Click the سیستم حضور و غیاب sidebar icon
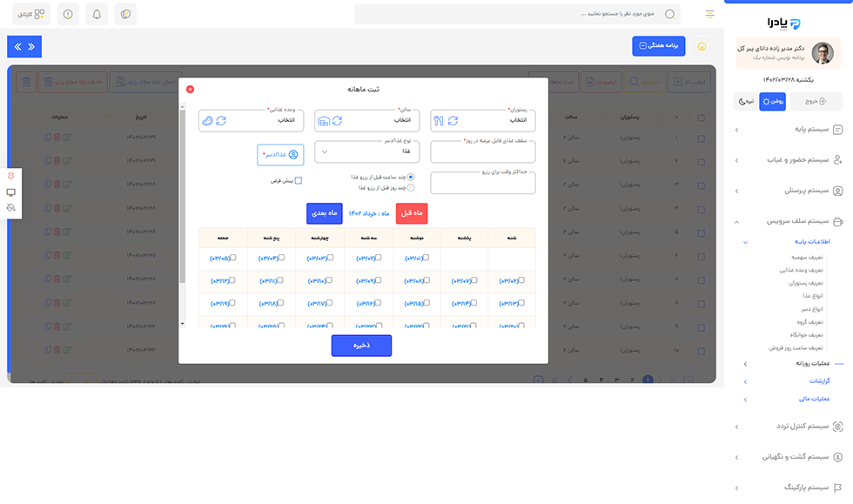The height and width of the screenshot is (504, 853). [837, 160]
